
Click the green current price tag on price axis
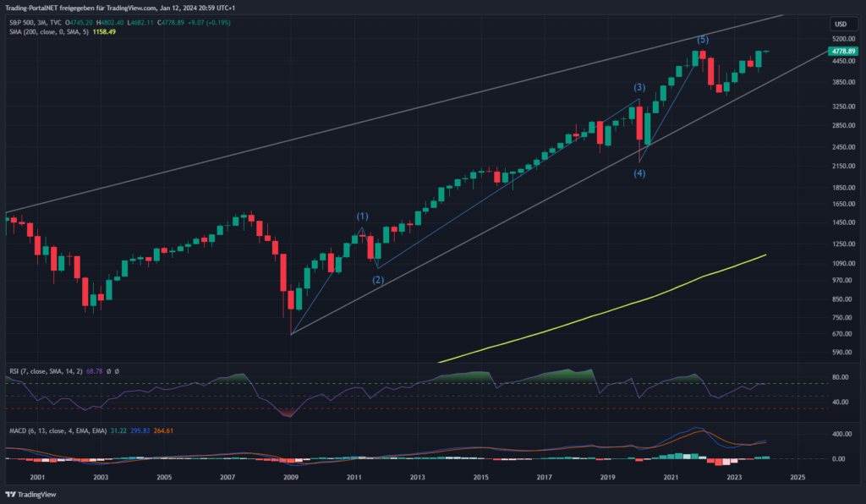(x=843, y=52)
